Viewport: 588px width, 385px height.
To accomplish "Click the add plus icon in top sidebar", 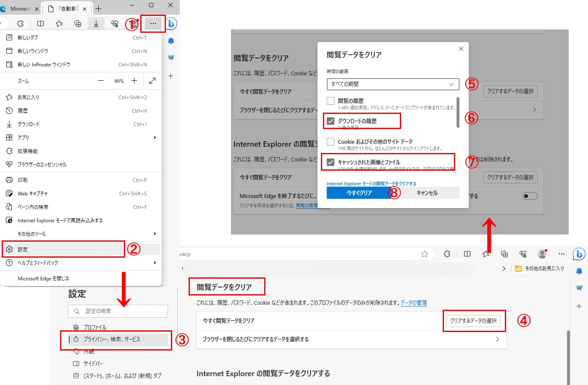I will [x=171, y=76].
